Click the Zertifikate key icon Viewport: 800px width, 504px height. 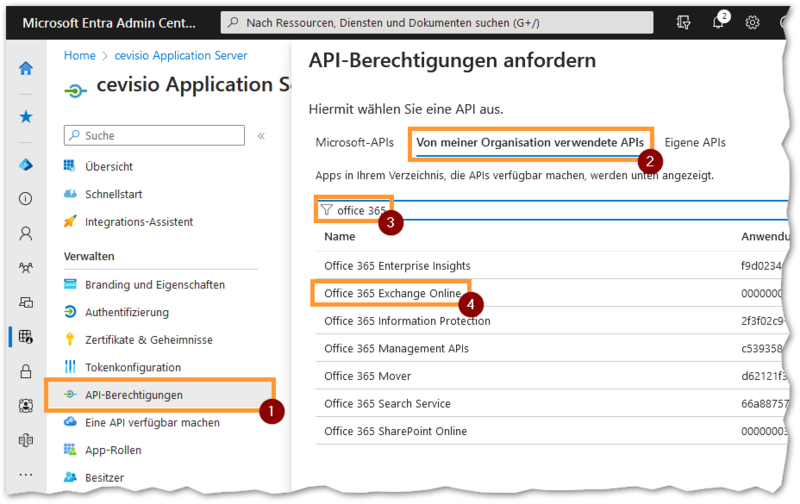coord(70,339)
